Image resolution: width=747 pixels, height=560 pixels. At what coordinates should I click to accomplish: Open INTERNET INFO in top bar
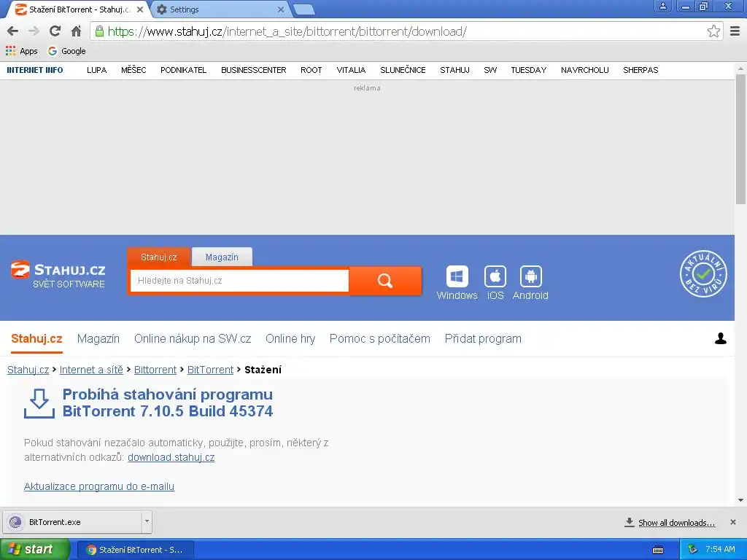point(35,70)
